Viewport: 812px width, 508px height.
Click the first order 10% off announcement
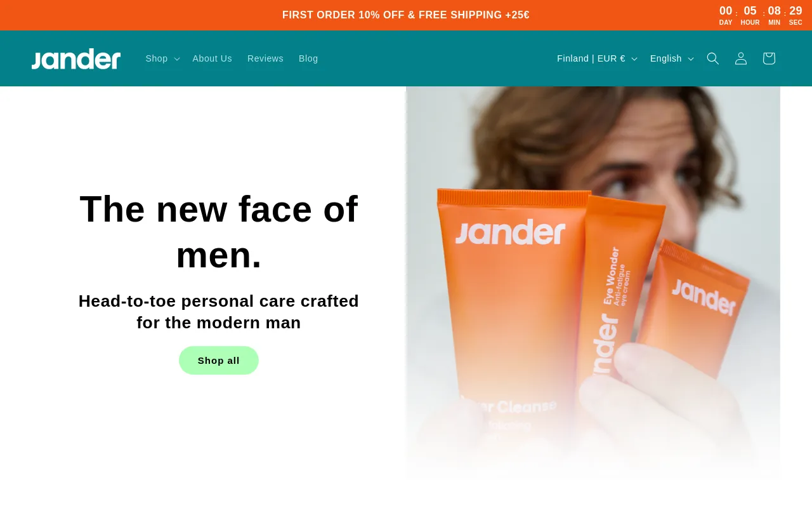tap(406, 15)
